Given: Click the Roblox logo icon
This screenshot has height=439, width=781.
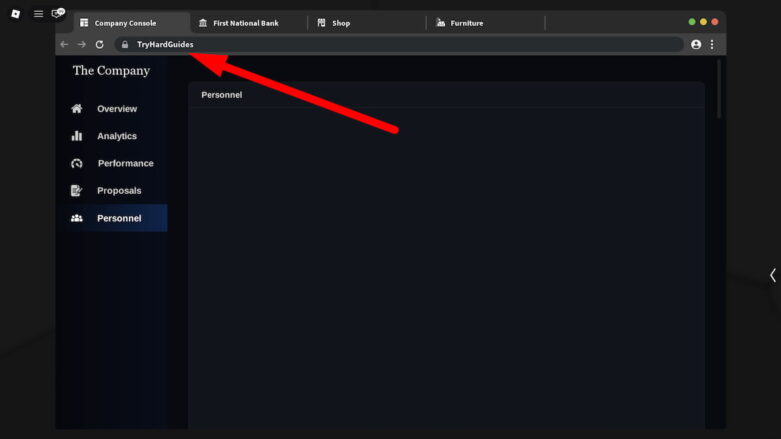Looking at the screenshot, I should (x=15, y=14).
